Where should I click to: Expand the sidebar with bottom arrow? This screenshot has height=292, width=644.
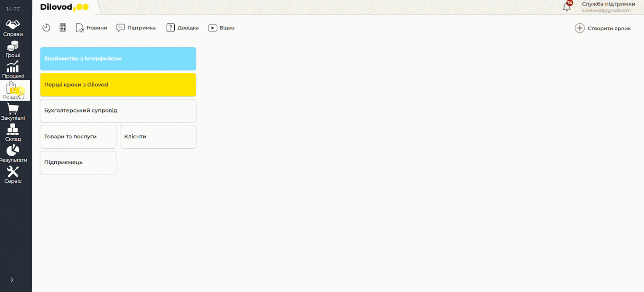(x=12, y=280)
